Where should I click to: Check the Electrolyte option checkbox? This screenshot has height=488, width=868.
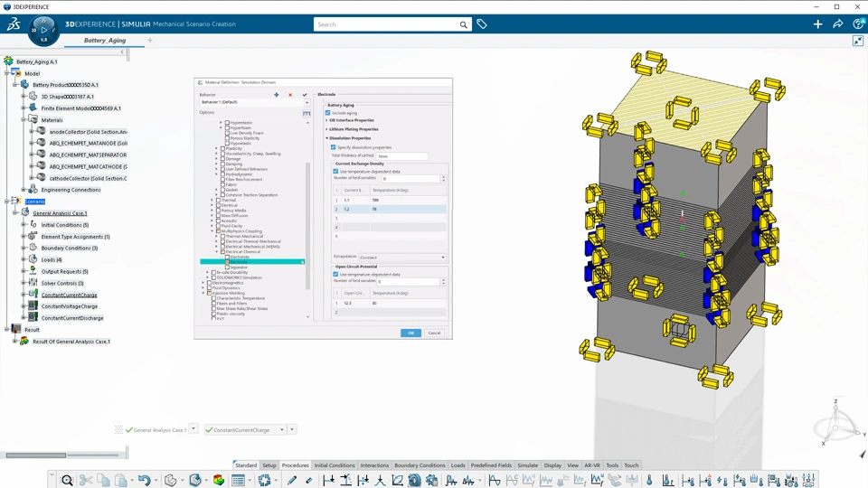pos(227,257)
